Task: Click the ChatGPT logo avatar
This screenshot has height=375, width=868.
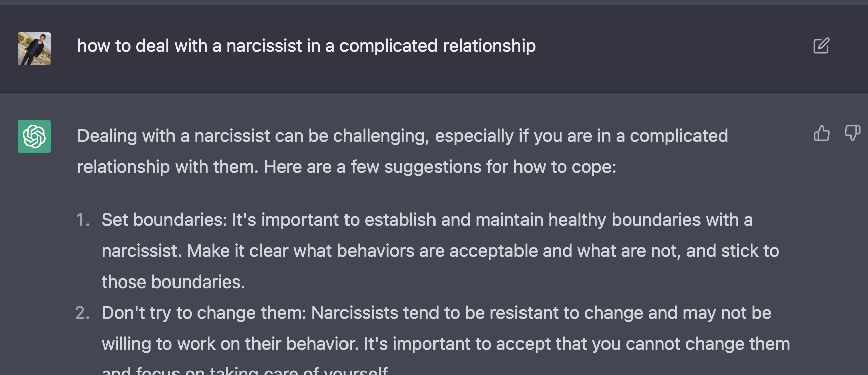Action: pyautogui.click(x=34, y=136)
